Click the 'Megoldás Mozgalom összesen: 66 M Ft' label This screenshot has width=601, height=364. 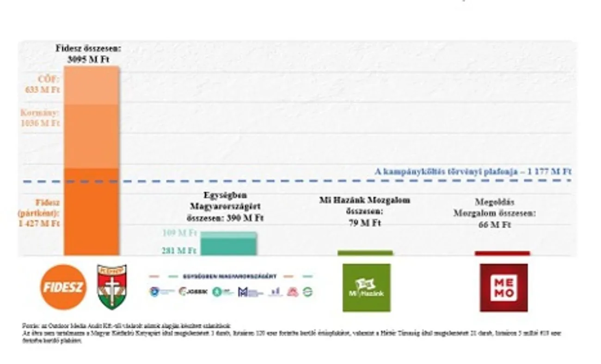tap(494, 213)
